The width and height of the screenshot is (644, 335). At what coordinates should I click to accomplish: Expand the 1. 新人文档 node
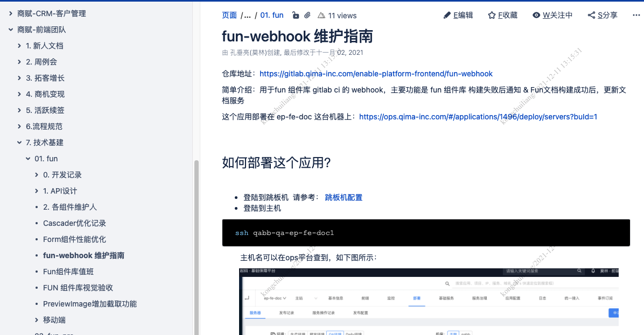pos(19,46)
